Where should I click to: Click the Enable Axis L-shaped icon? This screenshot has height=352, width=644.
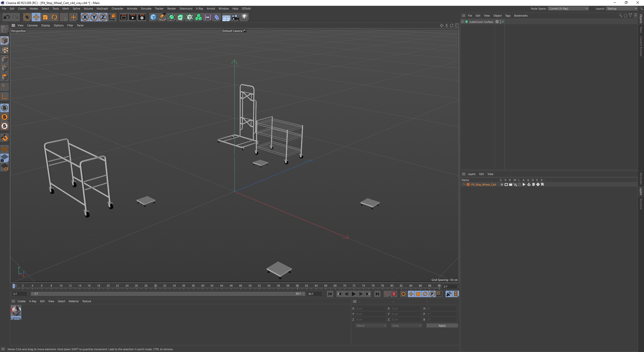[x=5, y=96]
